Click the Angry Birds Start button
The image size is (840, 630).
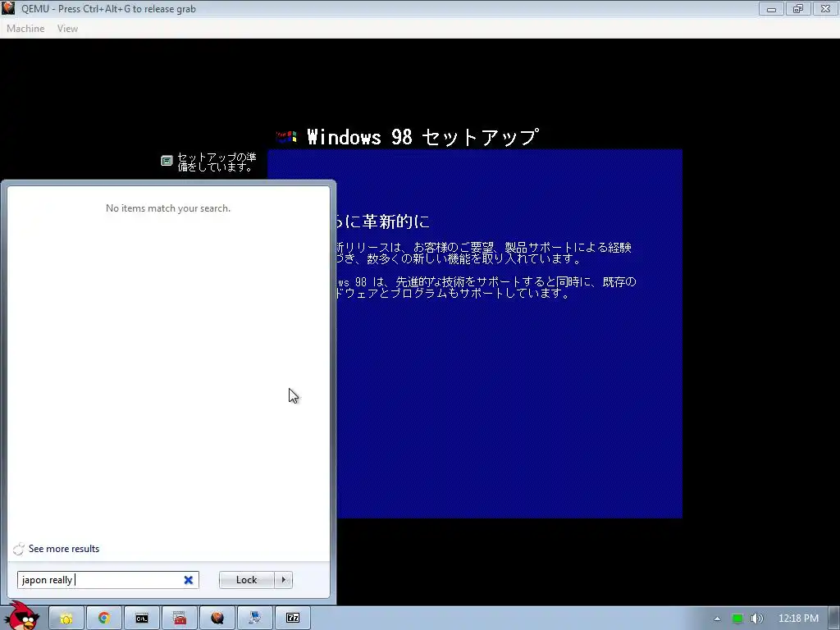[x=24, y=616]
